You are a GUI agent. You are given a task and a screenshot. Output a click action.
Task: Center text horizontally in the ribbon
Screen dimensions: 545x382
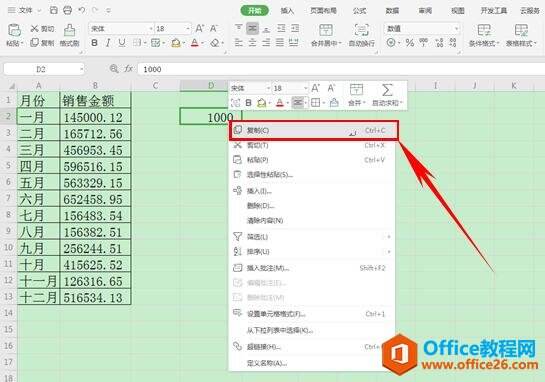click(x=253, y=42)
